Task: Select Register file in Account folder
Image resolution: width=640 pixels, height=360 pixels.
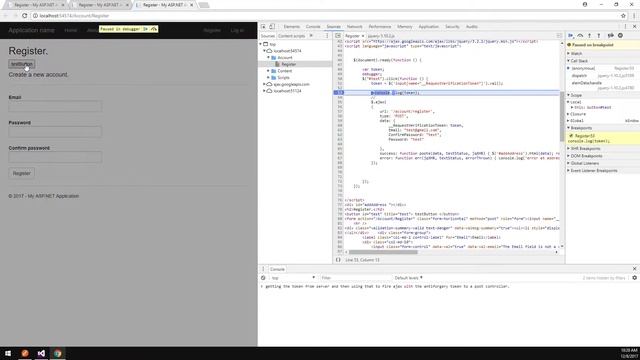Action: pyautogui.click(x=288, y=64)
